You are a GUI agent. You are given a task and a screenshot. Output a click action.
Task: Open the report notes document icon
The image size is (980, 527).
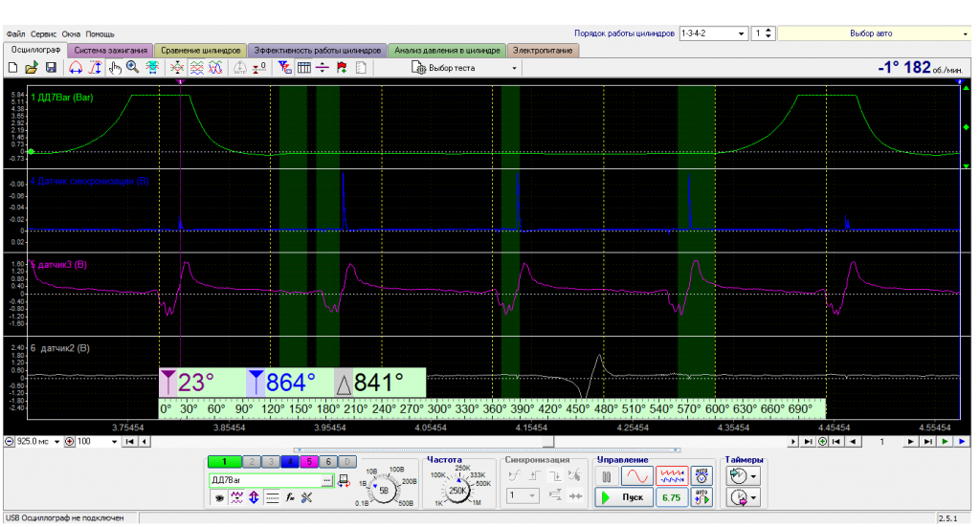[x=361, y=68]
